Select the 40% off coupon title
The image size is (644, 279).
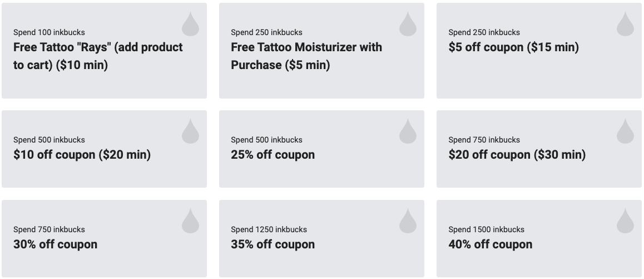(490, 244)
